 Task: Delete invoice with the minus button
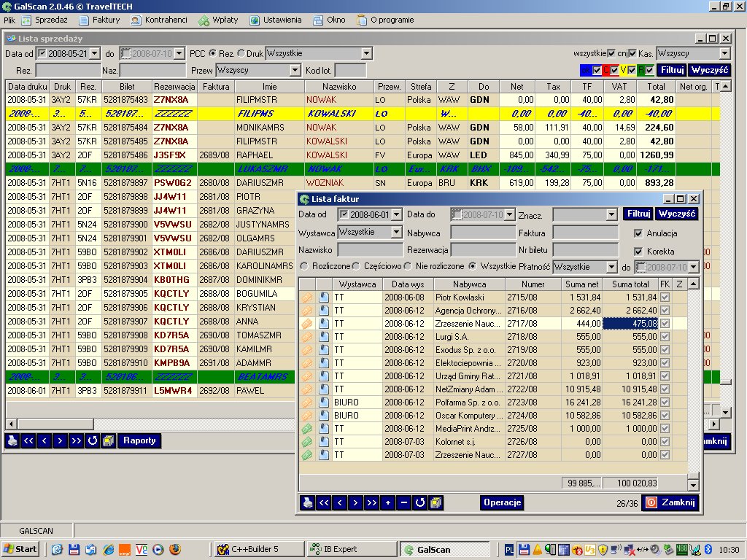404,502
